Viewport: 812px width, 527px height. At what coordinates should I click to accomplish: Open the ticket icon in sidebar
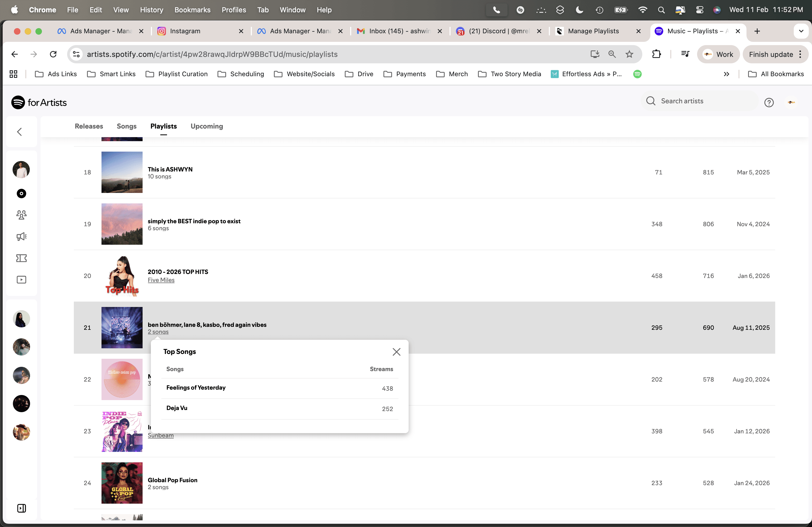pos(21,258)
